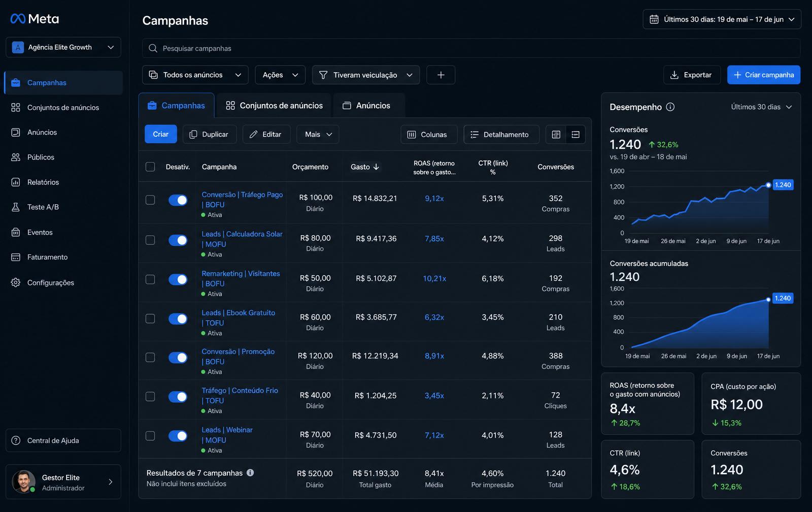Click the ROAS 8,4x summary card
Screen dimensions: 812x512
click(648, 404)
